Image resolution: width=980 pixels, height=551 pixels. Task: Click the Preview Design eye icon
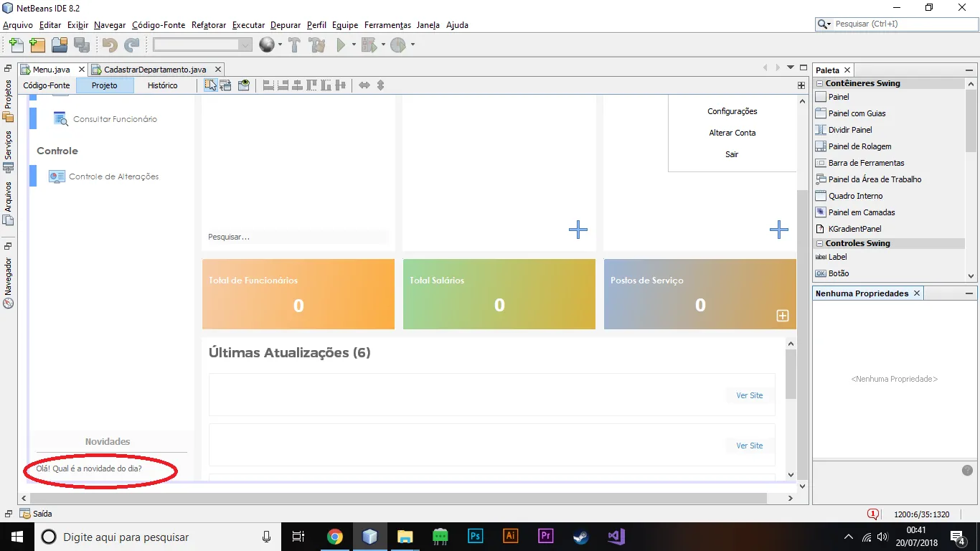[244, 85]
